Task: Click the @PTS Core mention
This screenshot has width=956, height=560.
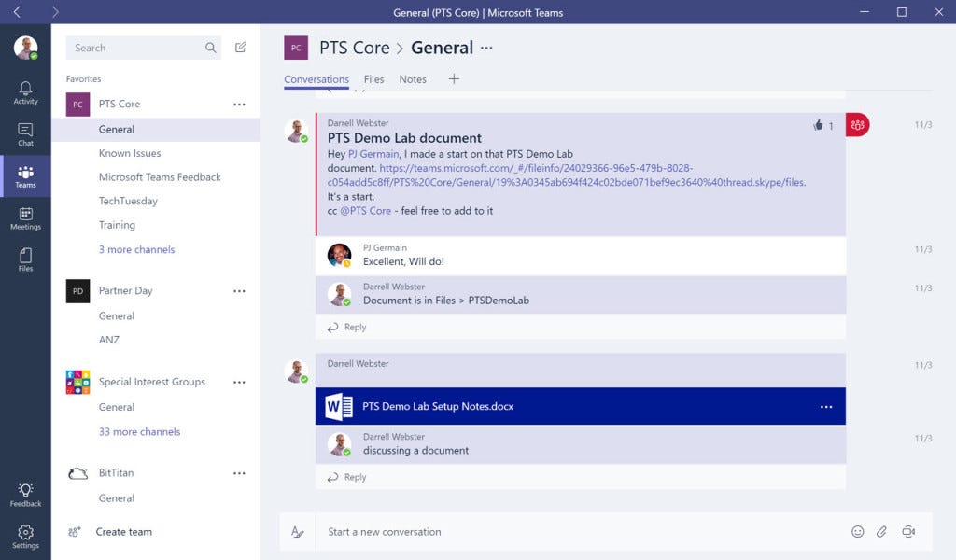Action: click(365, 211)
